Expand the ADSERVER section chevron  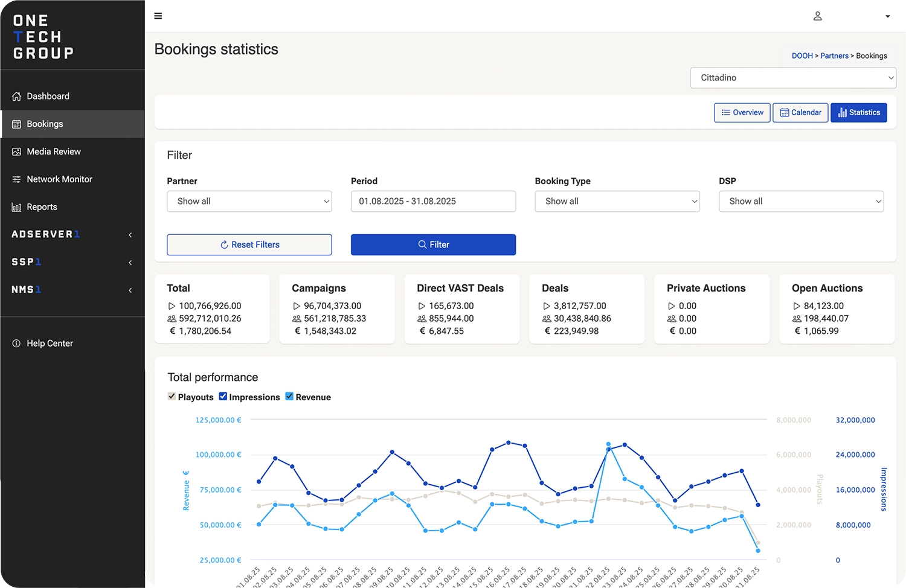[x=130, y=235]
